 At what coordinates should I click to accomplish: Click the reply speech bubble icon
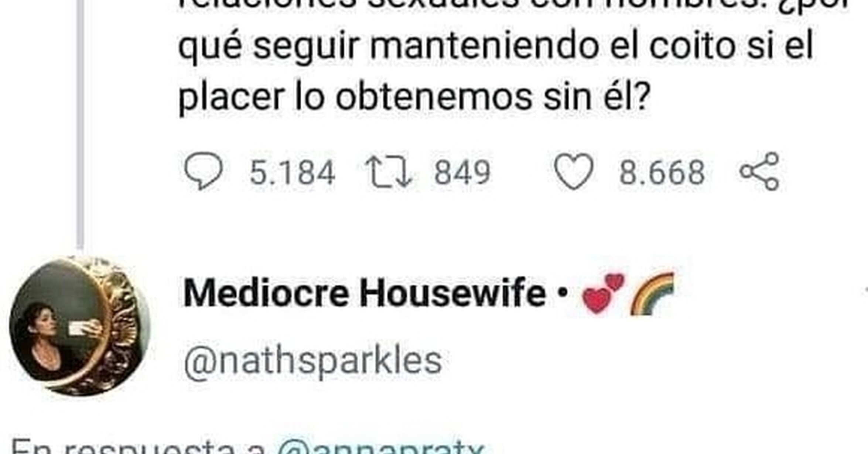click(203, 172)
